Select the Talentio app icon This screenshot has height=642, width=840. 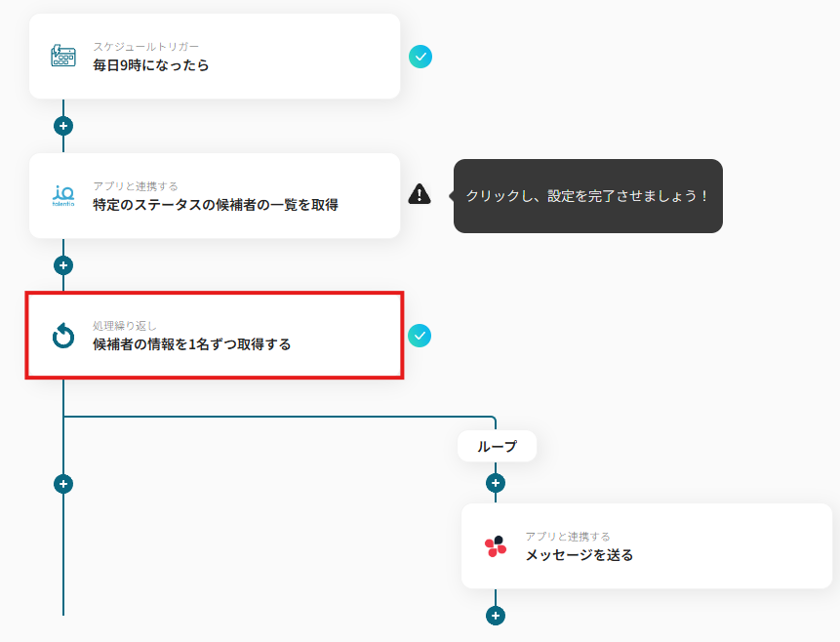62,195
